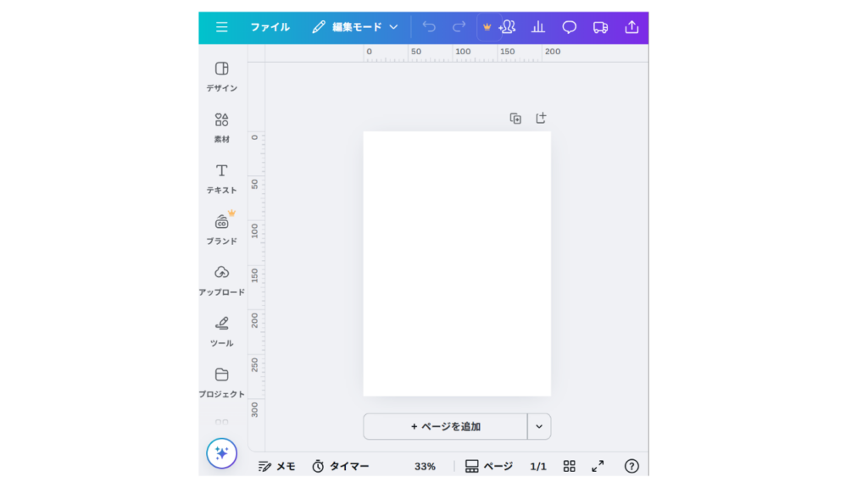Expand the 編集モード dropdown
This screenshot has height=488, width=868.
[x=355, y=27]
